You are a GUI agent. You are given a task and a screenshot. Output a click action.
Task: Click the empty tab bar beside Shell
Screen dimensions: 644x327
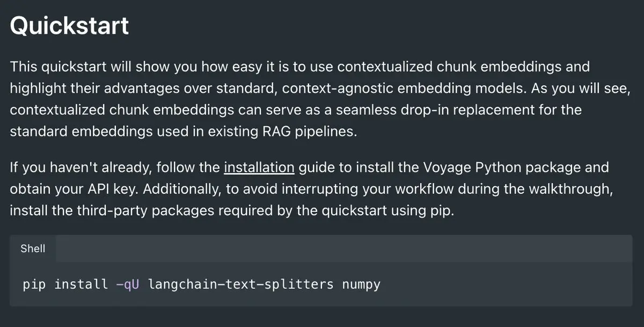pyautogui.click(x=344, y=249)
